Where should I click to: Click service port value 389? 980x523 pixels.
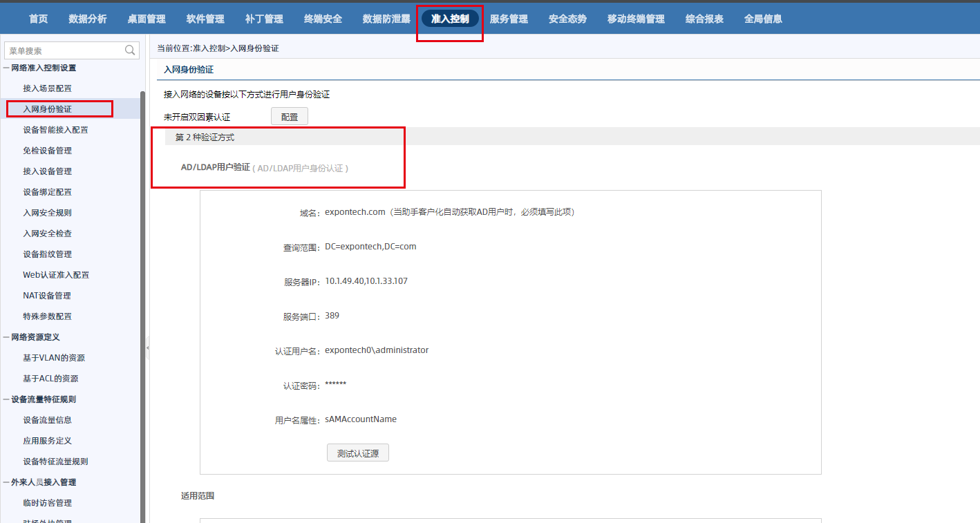click(x=332, y=316)
